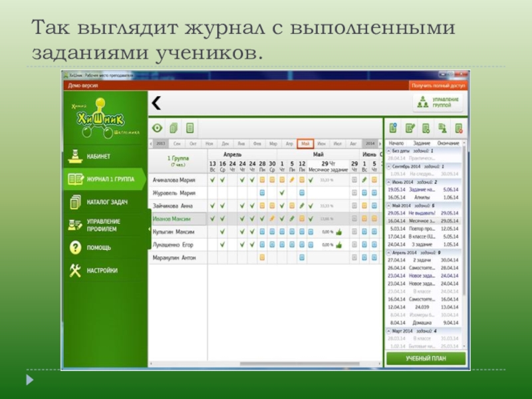Select the Алкилы task row

point(424,198)
